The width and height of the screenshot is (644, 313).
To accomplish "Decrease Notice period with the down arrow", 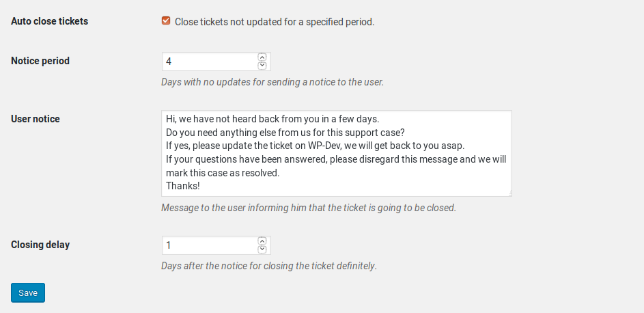I will click(x=262, y=66).
